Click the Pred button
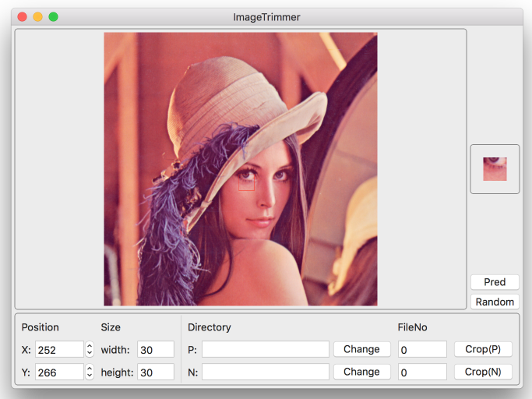532x399 pixels. point(495,282)
